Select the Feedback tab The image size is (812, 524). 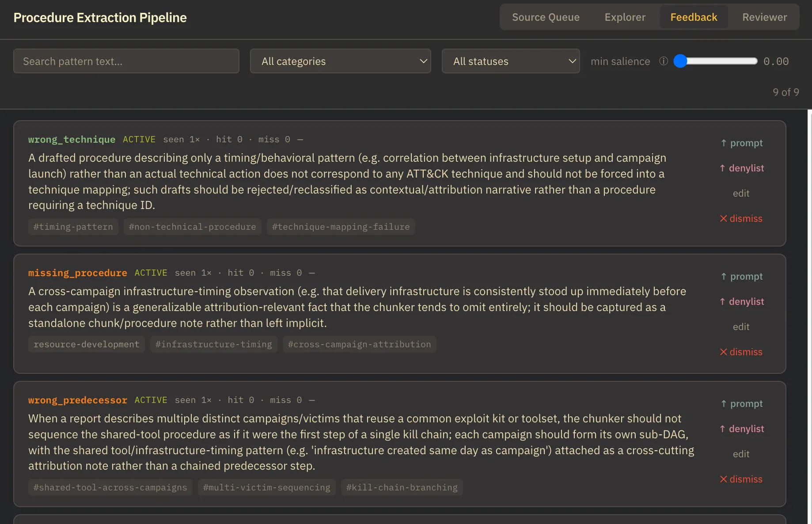pos(694,17)
